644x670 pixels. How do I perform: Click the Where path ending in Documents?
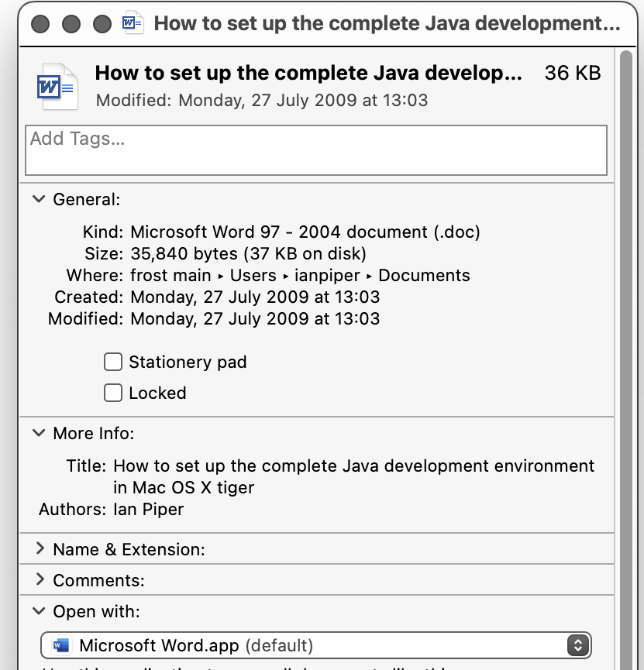300,276
